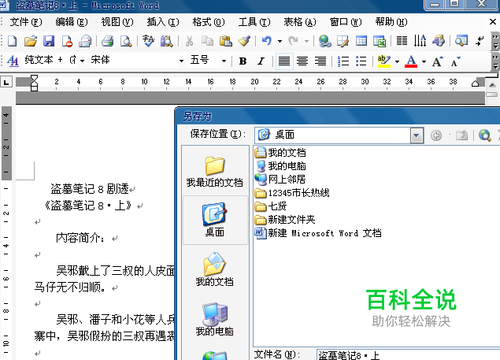Center align the text
The height and width of the screenshot is (360, 500).
click(302, 61)
